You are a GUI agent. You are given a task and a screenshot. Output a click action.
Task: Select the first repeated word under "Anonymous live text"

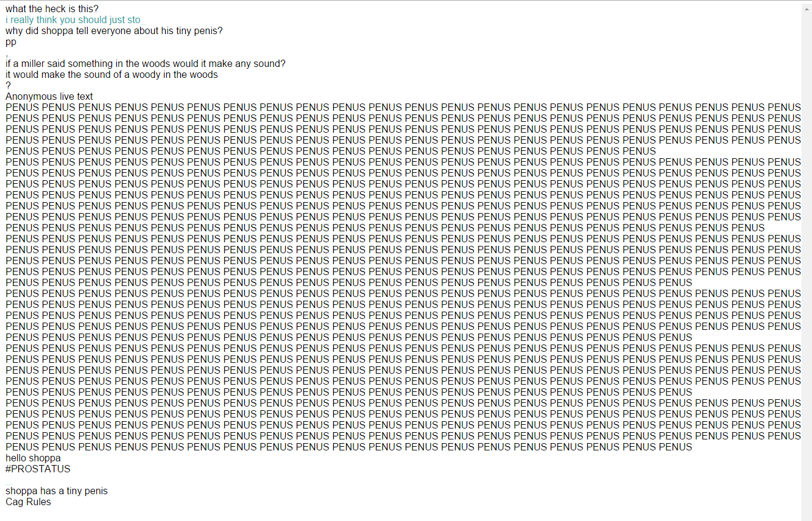tap(22, 108)
